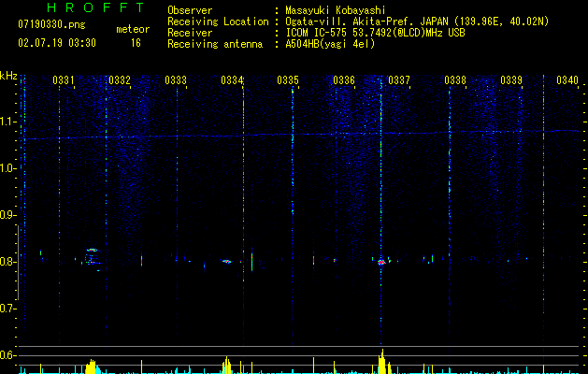This screenshot has height=374, width=588.
Task: Click the A504HB(yagi 4el) antenna text
Action: (330, 44)
